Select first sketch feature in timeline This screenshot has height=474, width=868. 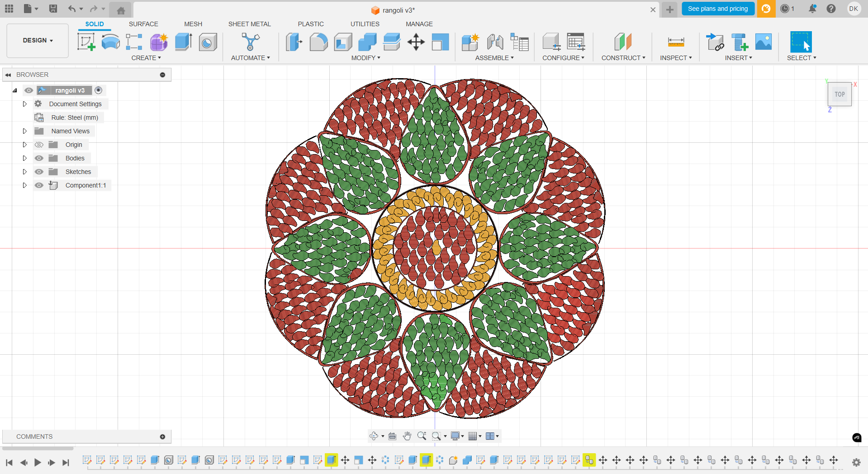[x=87, y=460]
